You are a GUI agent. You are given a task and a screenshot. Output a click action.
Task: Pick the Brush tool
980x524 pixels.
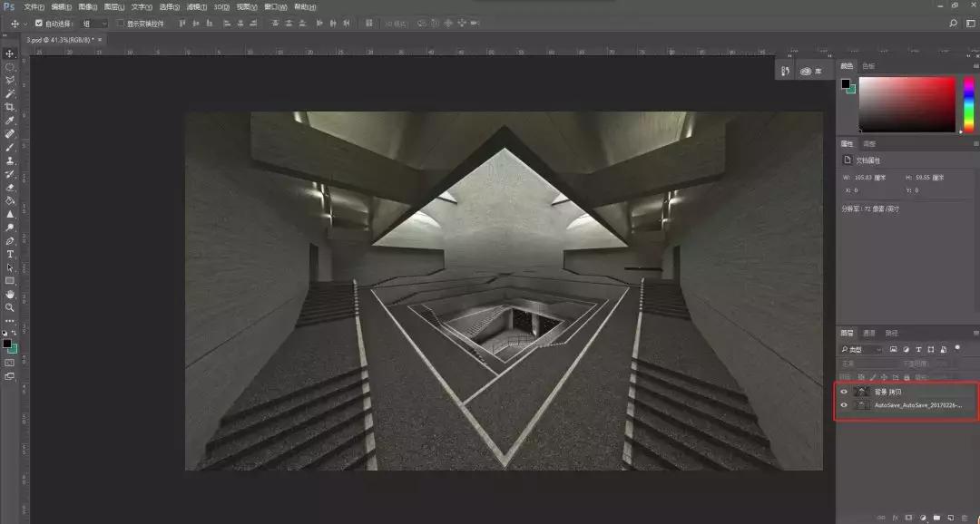pyautogui.click(x=10, y=147)
